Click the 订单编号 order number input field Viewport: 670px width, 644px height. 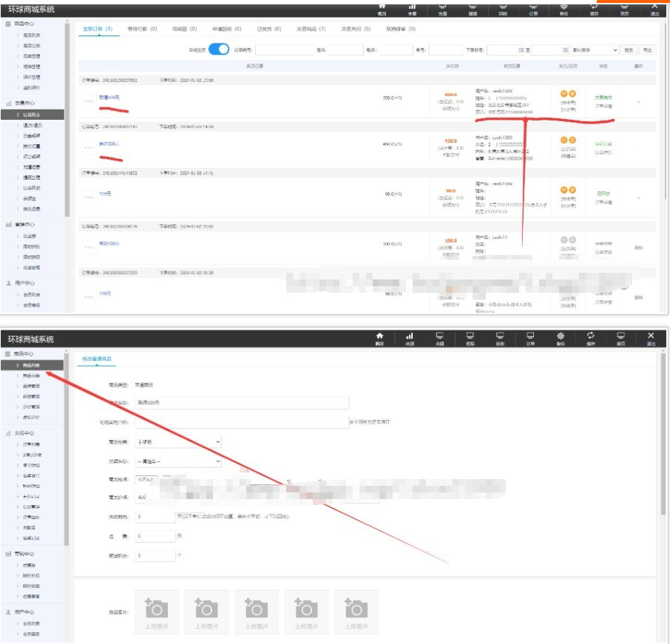pyautogui.click(x=283, y=50)
